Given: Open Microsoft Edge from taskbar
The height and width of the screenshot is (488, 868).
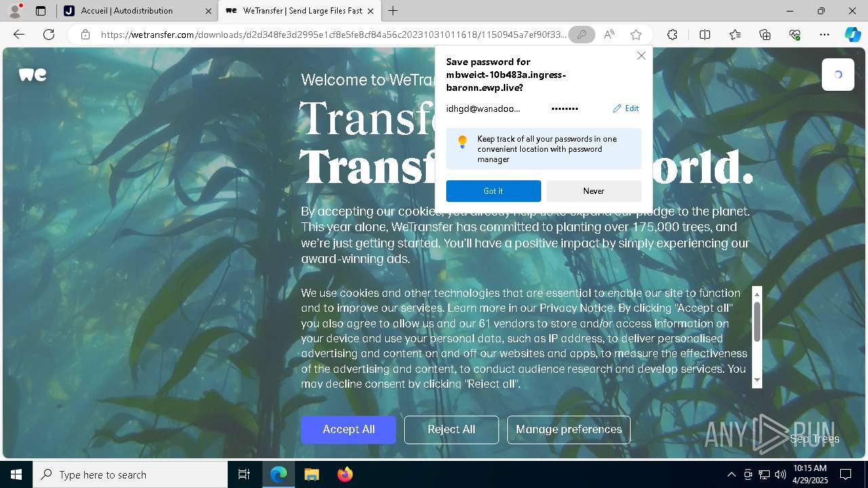Looking at the screenshot, I should pyautogui.click(x=279, y=474).
